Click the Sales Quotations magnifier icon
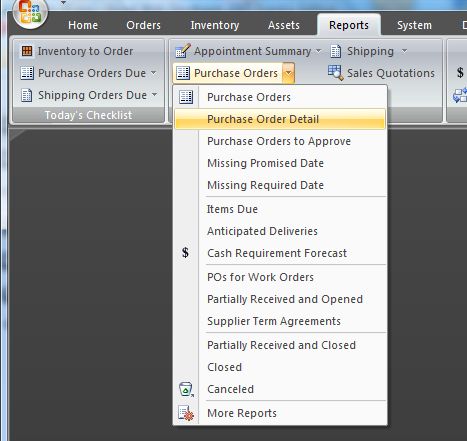Image resolution: width=467 pixels, height=441 pixels. point(336,73)
